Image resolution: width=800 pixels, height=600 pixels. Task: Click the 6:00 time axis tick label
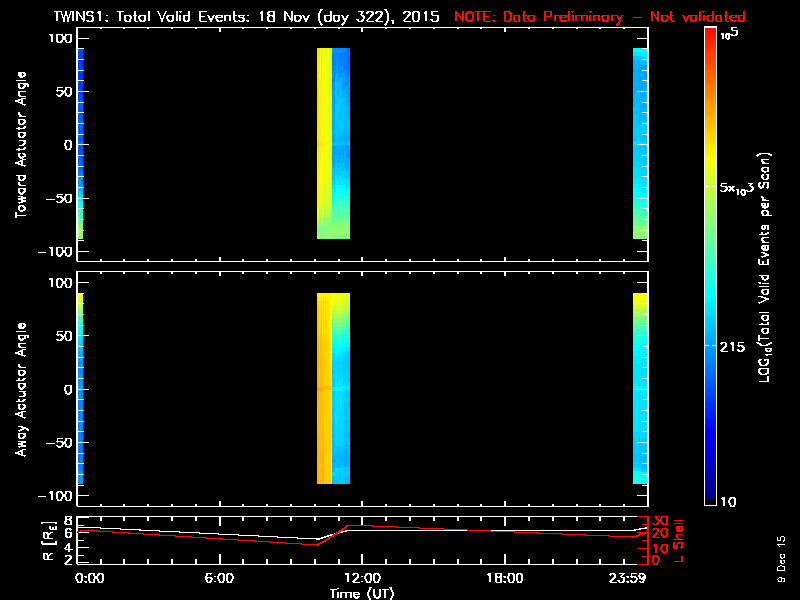coord(220,579)
